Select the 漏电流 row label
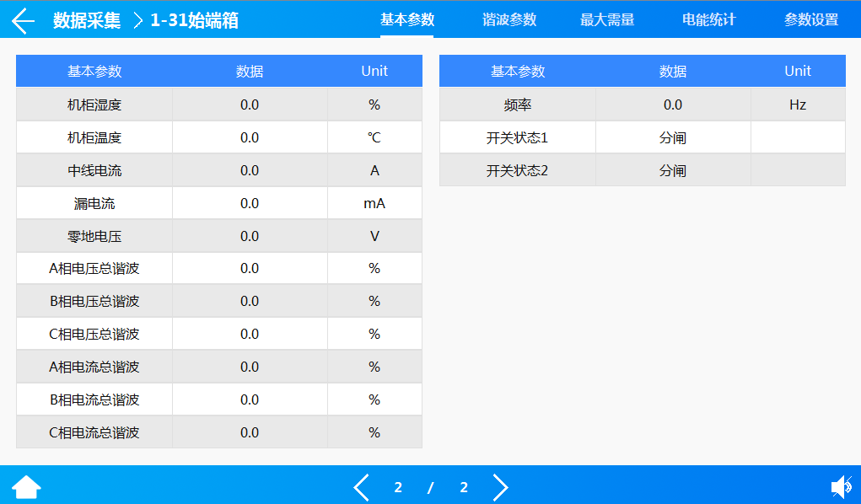This screenshot has width=861, height=504. pyautogui.click(x=94, y=204)
